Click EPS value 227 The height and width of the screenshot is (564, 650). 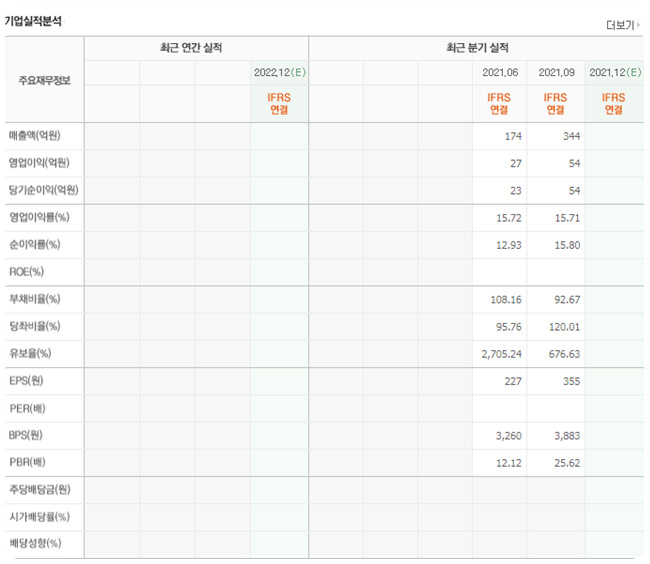[513, 381]
